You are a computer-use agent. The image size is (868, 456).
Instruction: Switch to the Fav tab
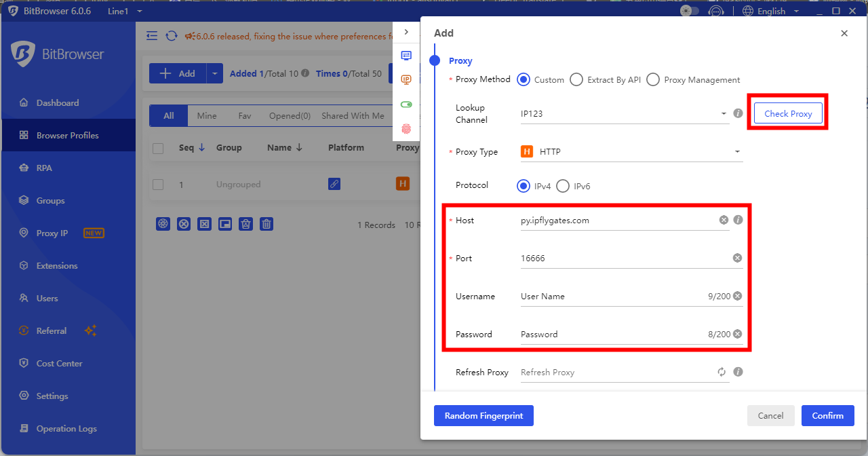[245, 116]
